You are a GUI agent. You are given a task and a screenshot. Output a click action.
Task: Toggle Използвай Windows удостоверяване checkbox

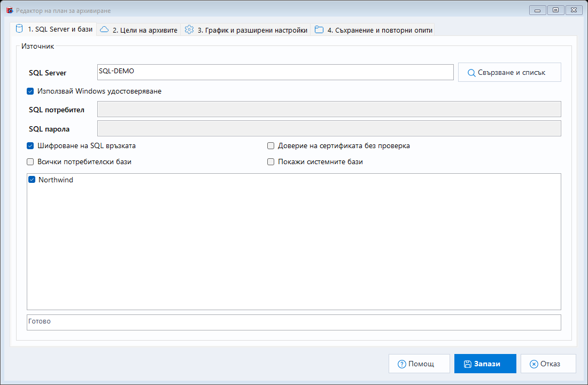pos(30,91)
